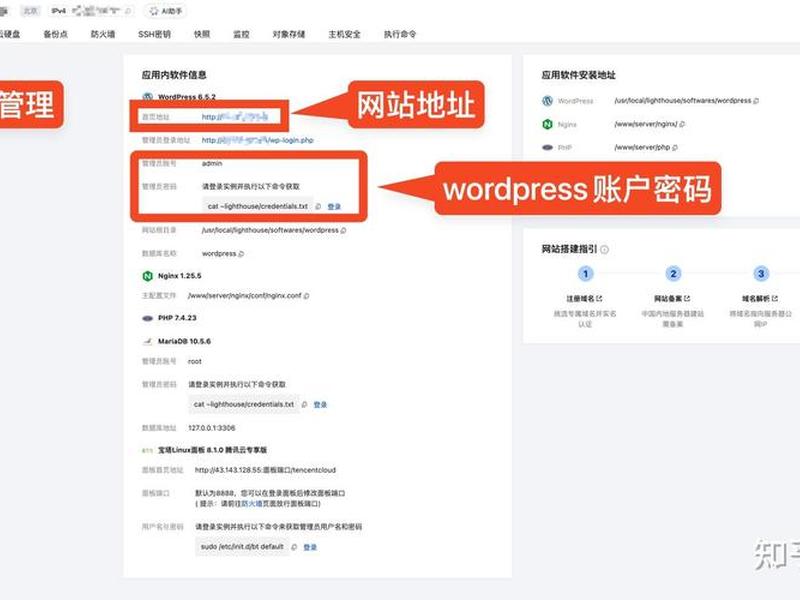Open the wp-login.php admin login link
This screenshot has height=600, width=800.
click(x=258, y=140)
